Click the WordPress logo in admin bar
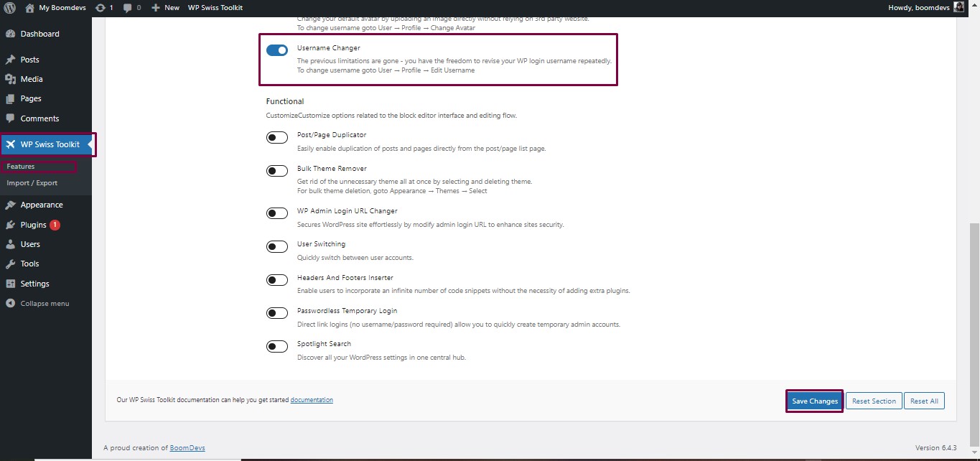 coord(10,8)
